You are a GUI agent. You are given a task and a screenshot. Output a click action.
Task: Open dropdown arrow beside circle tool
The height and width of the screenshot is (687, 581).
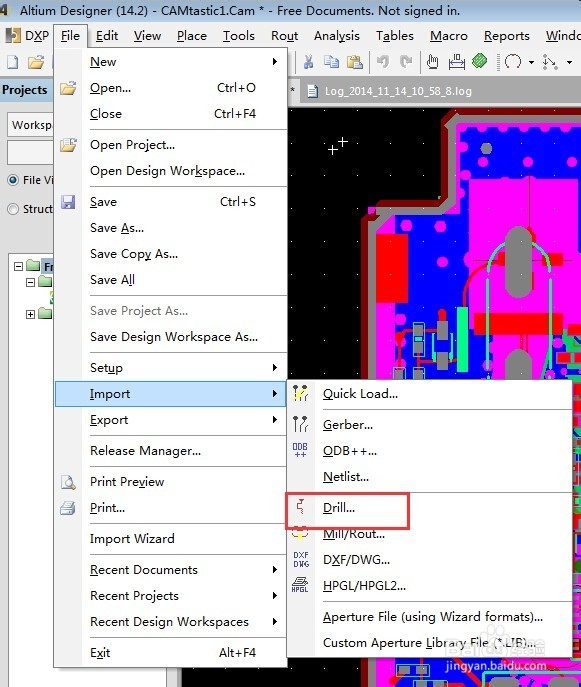(531, 63)
